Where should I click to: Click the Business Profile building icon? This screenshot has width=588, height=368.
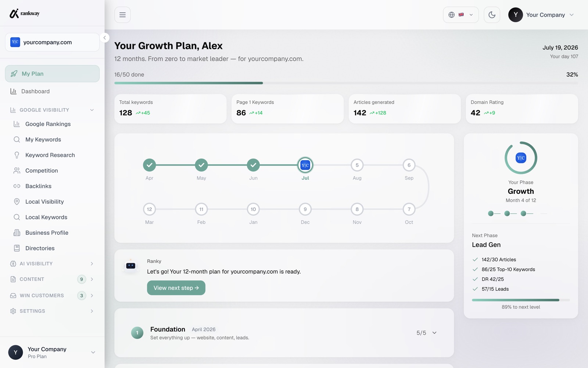point(17,233)
